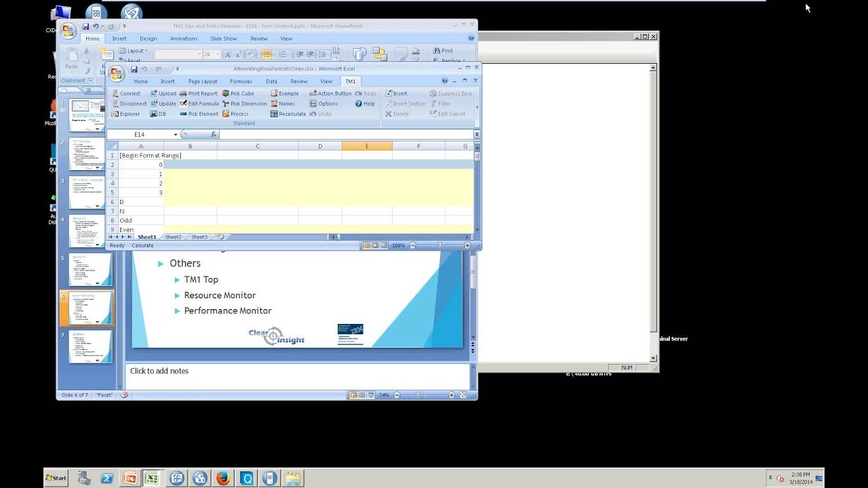Click Recalculate in TM1 ribbon

[288, 114]
